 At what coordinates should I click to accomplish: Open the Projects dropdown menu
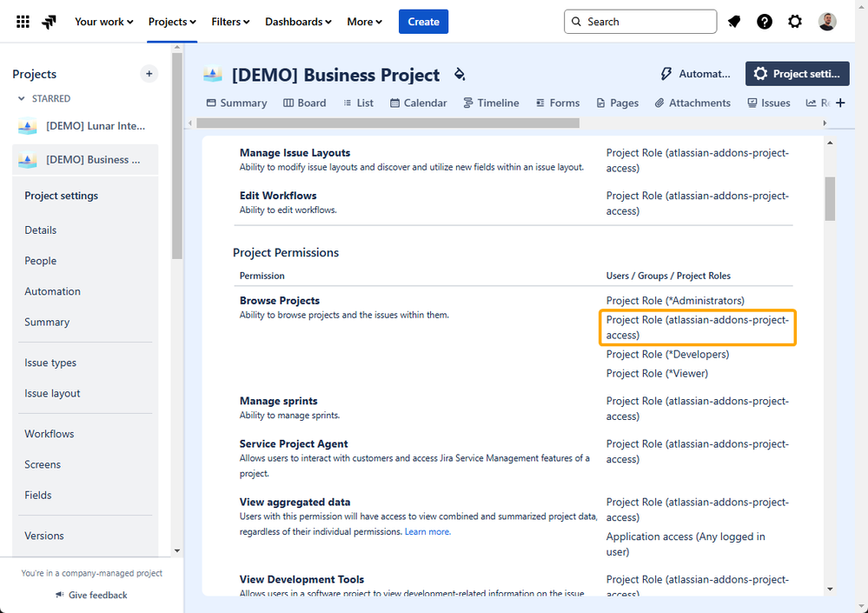pyautogui.click(x=172, y=22)
